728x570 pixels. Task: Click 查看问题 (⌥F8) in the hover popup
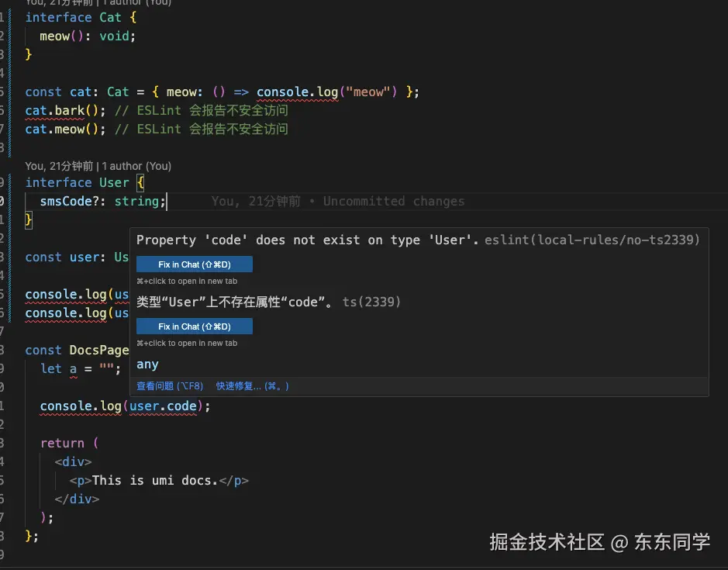pyautogui.click(x=170, y=385)
